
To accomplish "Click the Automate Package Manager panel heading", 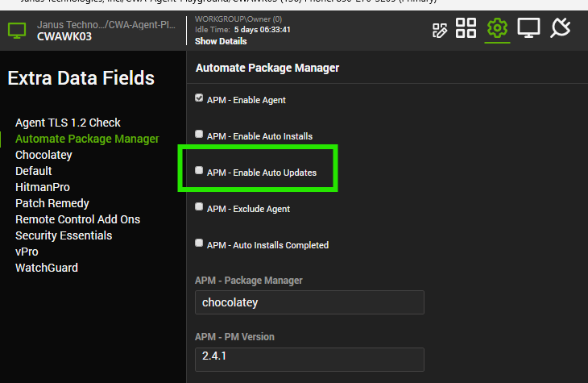I will (267, 68).
